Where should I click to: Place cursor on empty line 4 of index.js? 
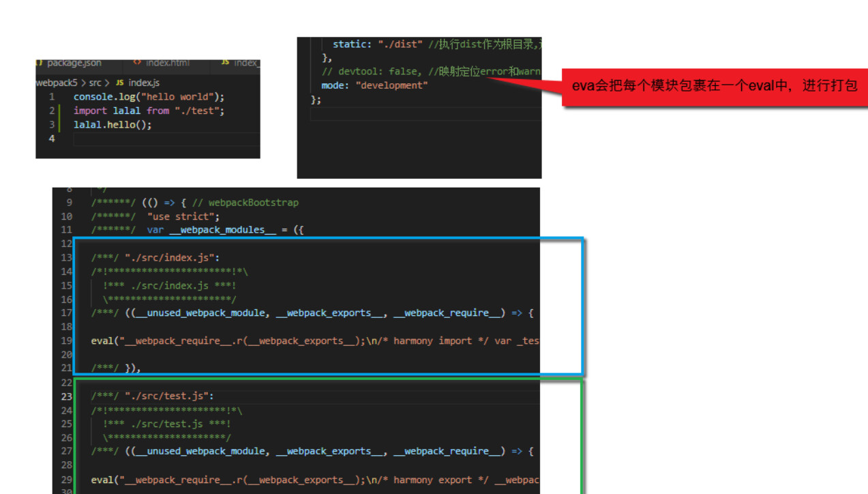[x=164, y=139]
